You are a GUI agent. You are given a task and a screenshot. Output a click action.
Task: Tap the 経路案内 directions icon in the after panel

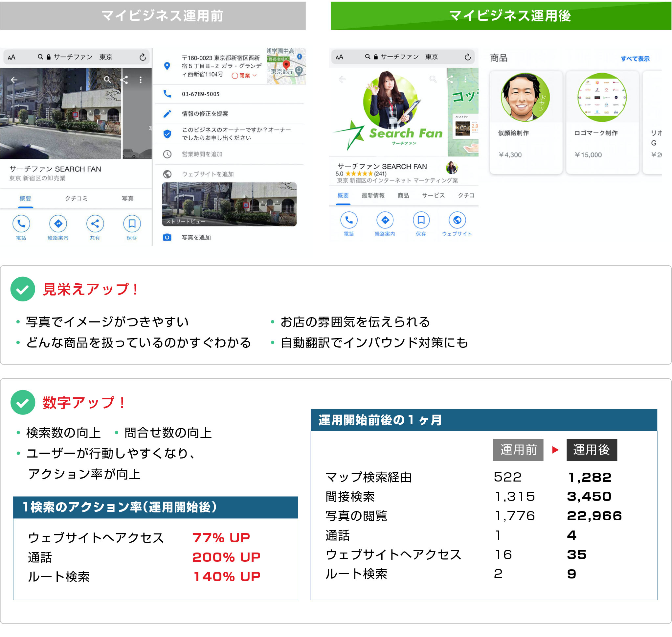coord(385,220)
